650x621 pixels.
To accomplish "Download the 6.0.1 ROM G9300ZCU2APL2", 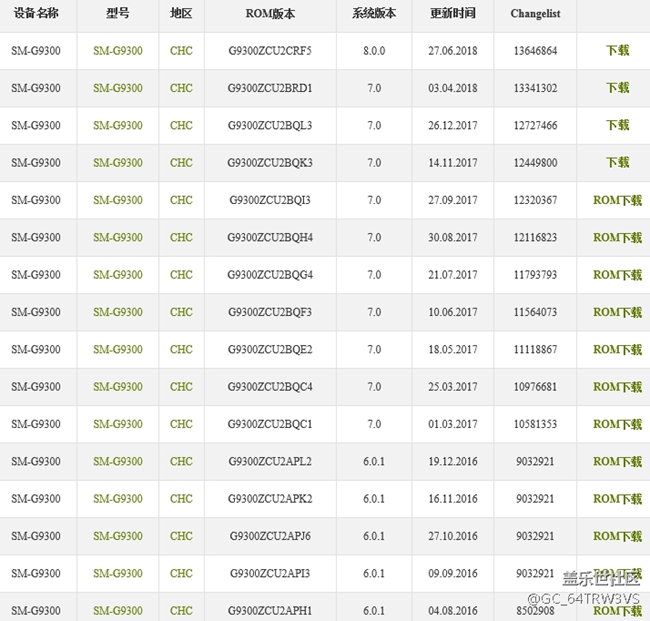I will coord(617,461).
